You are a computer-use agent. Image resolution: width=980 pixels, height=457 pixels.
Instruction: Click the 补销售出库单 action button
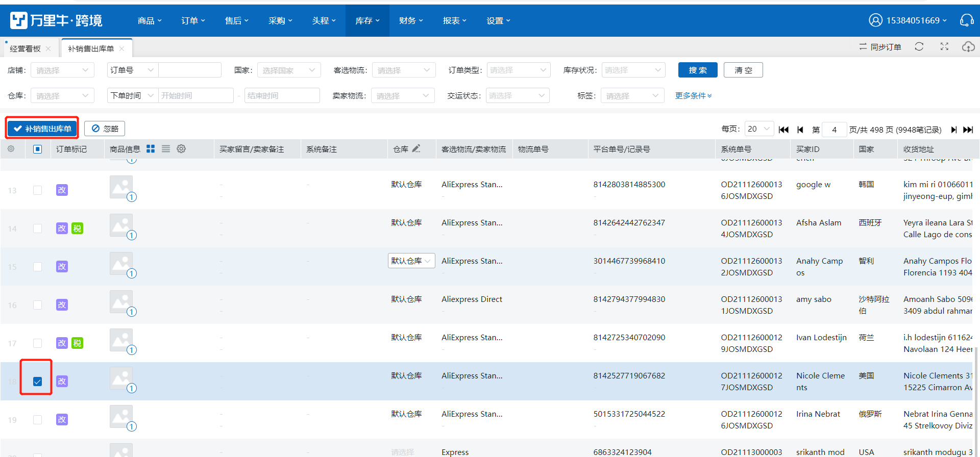(42, 128)
